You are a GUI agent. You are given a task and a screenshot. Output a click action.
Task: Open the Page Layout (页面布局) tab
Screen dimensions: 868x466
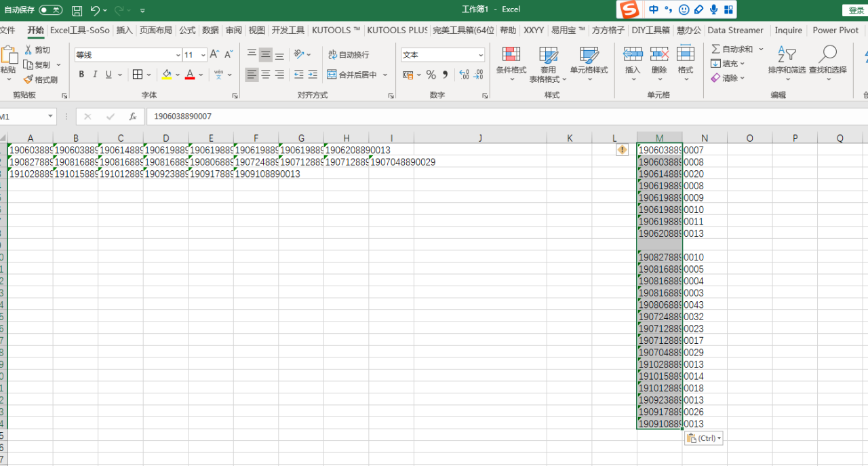pyautogui.click(x=156, y=31)
